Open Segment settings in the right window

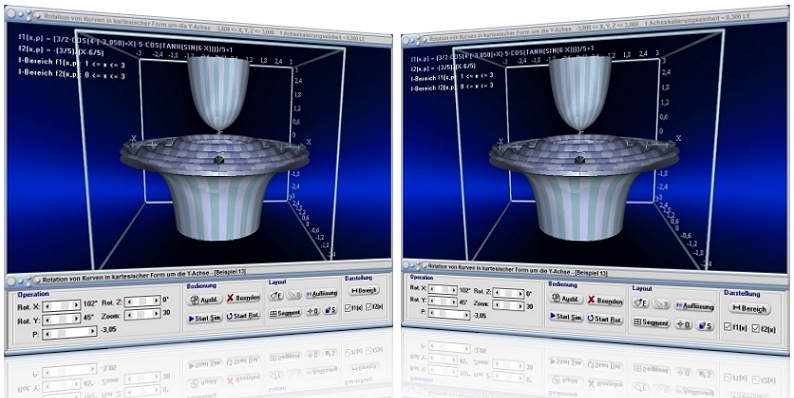[x=652, y=322]
